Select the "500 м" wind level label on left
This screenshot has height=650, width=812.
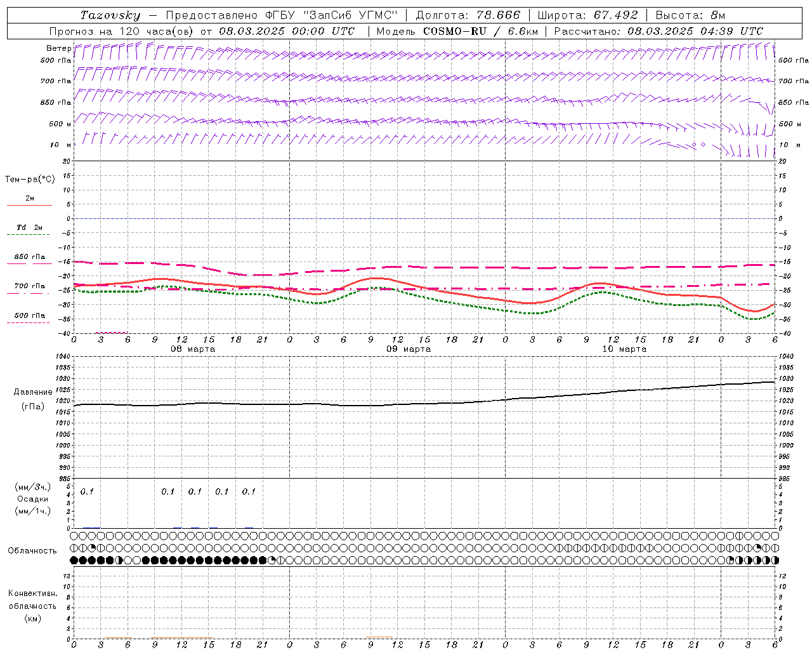pos(60,124)
